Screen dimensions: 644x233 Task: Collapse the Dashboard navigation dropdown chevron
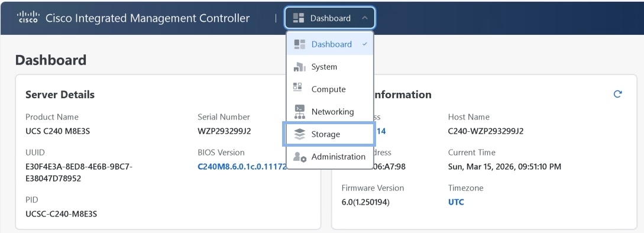click(364, 18)
